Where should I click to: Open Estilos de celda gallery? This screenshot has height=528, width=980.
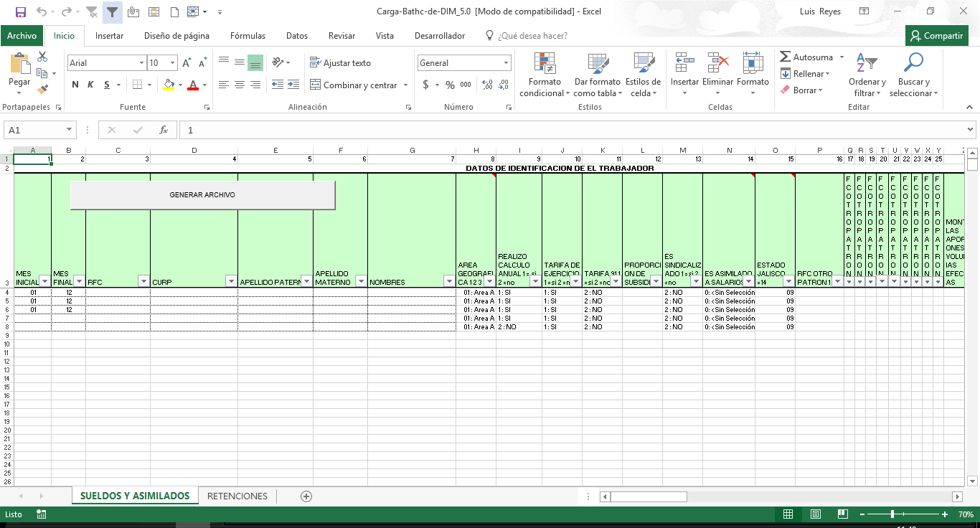coord(643,75)
